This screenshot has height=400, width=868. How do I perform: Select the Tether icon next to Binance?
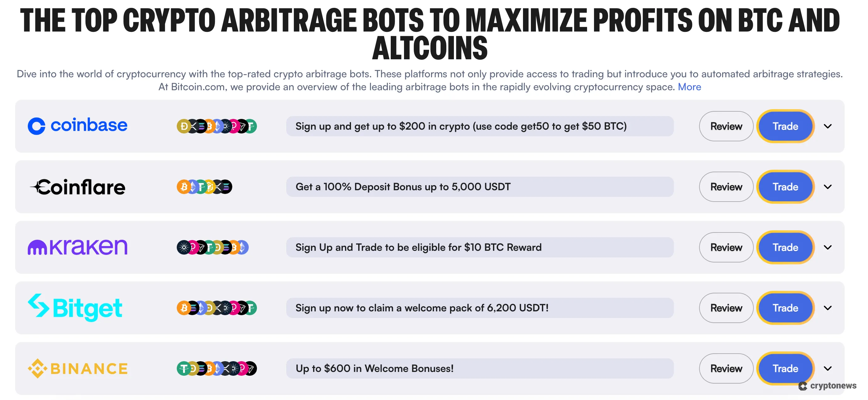click(x=184, y=369)
